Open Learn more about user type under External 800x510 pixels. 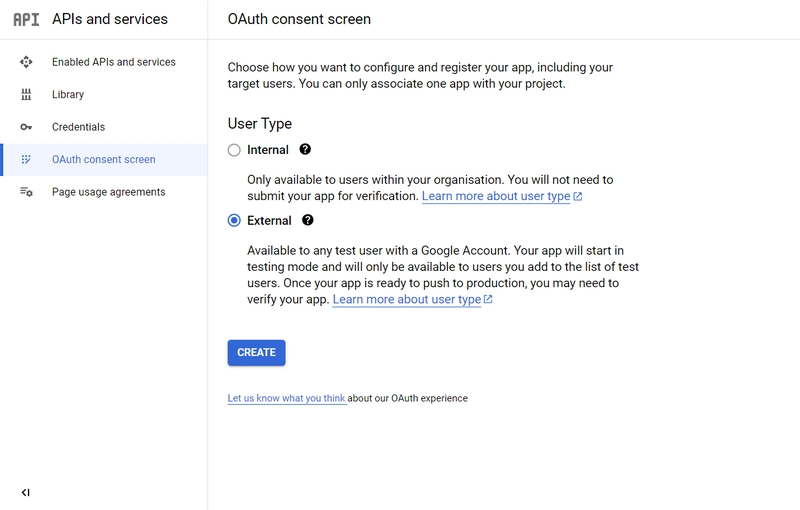407,299
